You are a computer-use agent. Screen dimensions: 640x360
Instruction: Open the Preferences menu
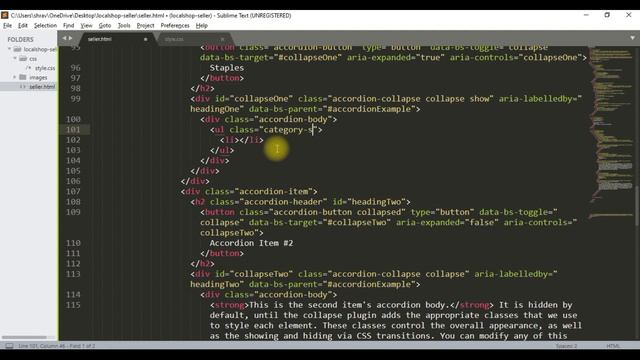[175, 25]
